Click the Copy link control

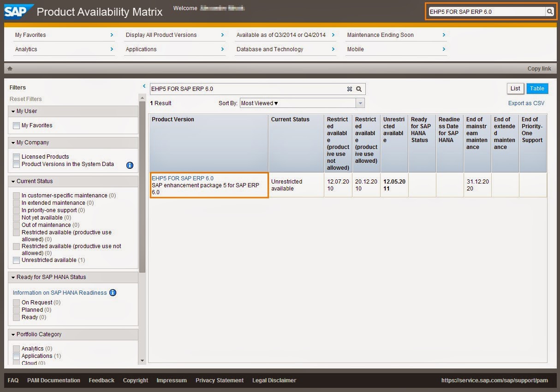point(539,68)
